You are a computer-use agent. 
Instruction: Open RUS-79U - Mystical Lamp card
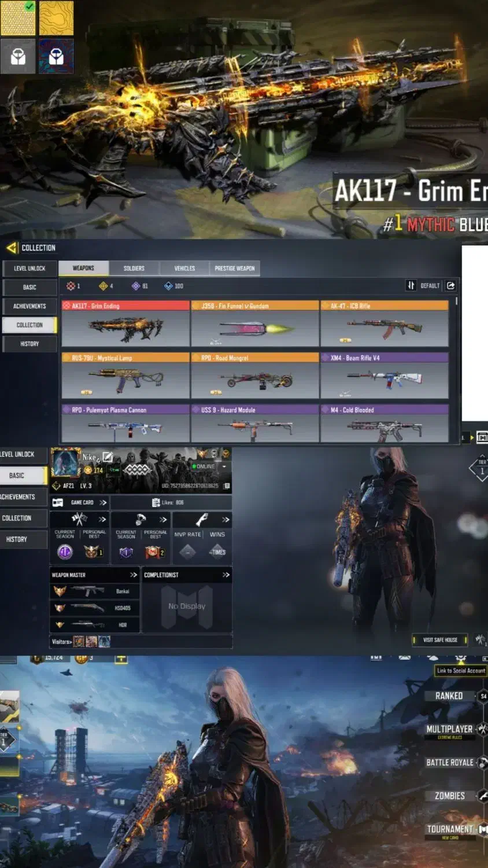(x=126, y=376)
